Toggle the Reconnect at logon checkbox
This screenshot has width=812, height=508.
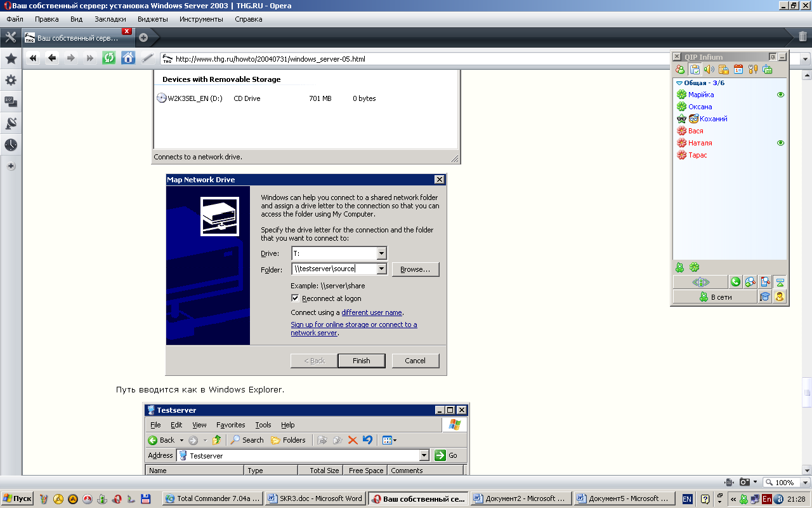[x=295, y=298]
